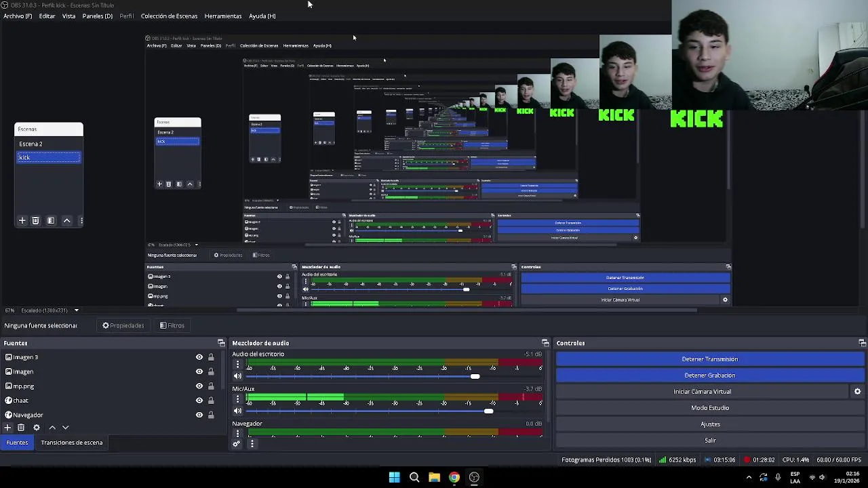Move scene up in the Escenas dock

[66, 221]
